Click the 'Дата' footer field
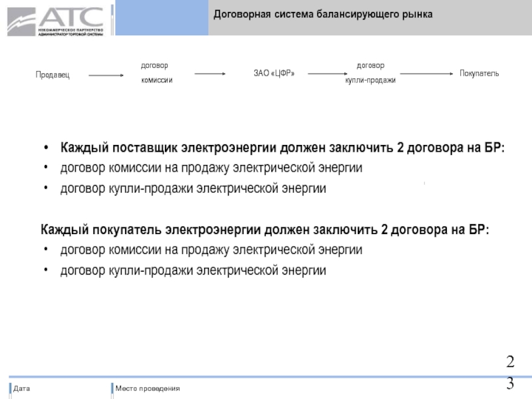The image size is (532, 399). [x=22, y=388]
